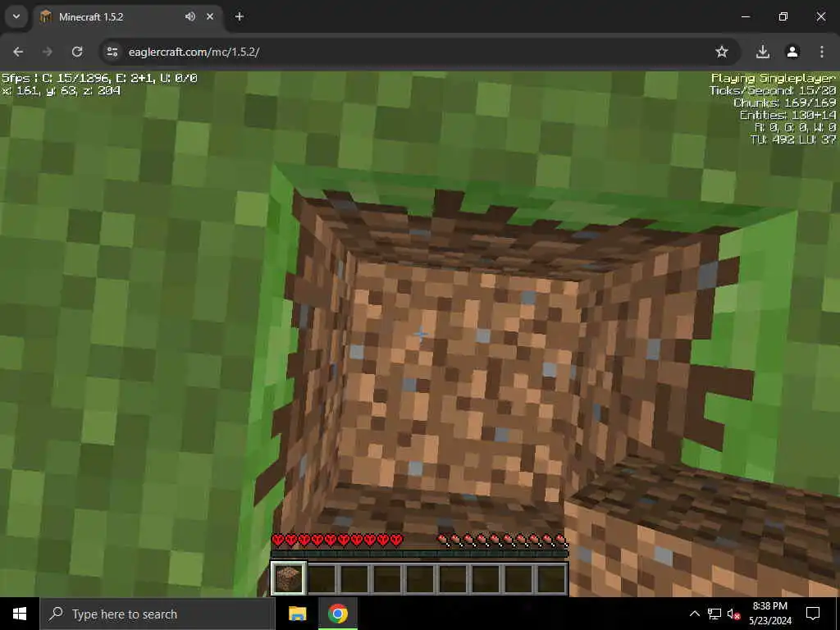Select the second hotbar slot

(322, 578)
